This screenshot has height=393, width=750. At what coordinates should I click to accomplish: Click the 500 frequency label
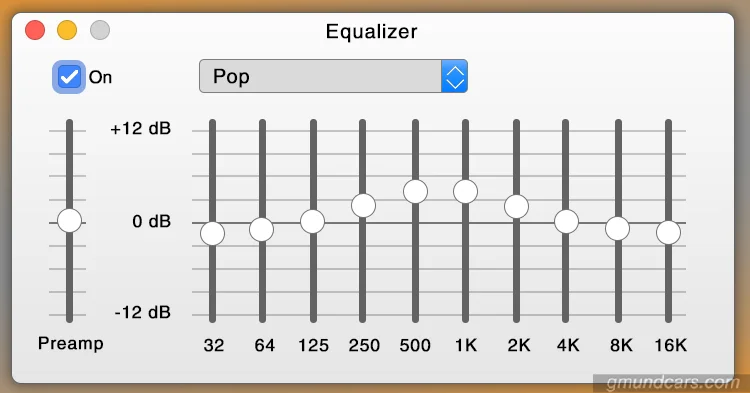[x=415, y=345]
